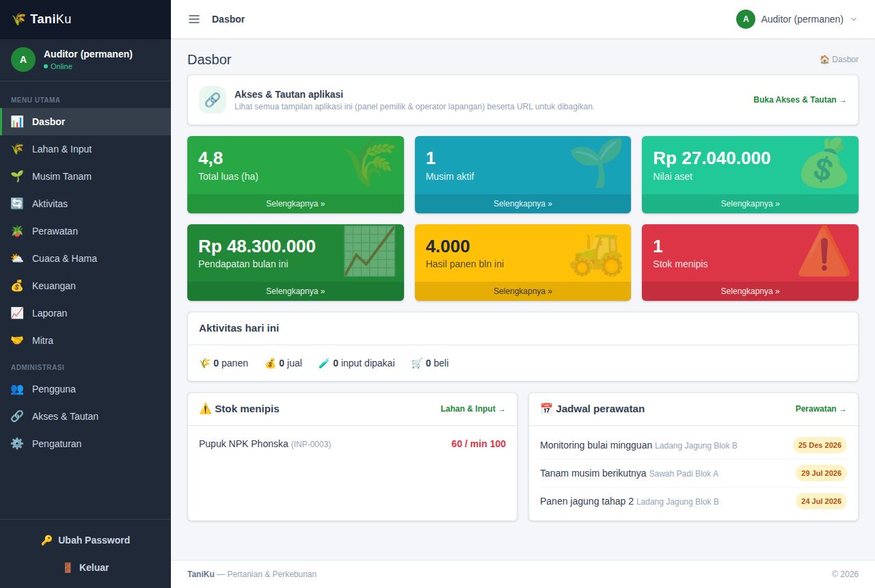Open the Musim Tanam menu item
This screenshot has width=875, height=588.
pyautogui.click(x=85, y=176)
